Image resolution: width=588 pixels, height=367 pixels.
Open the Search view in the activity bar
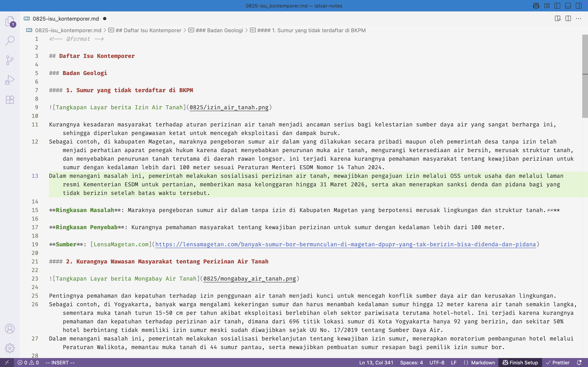(10, 41)
